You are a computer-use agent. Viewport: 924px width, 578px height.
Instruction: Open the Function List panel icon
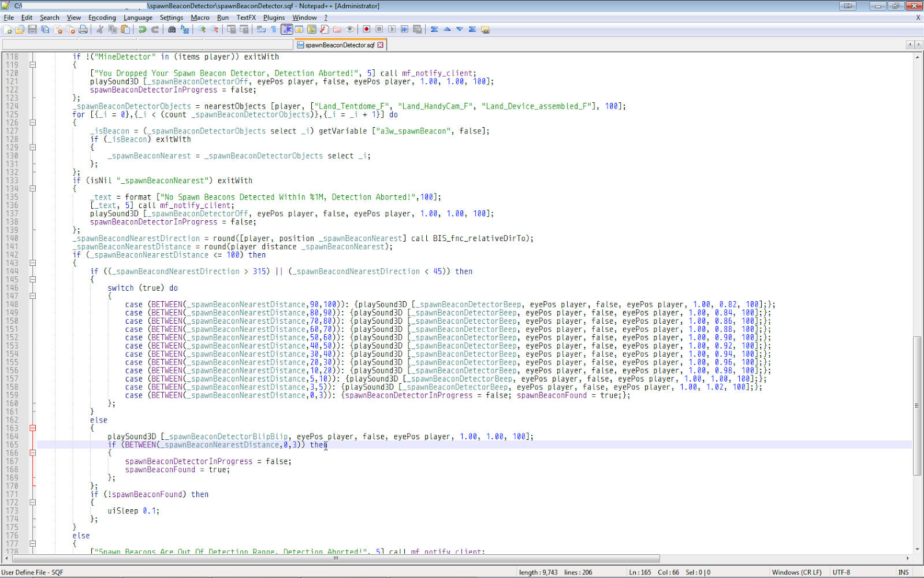[325, 29]
